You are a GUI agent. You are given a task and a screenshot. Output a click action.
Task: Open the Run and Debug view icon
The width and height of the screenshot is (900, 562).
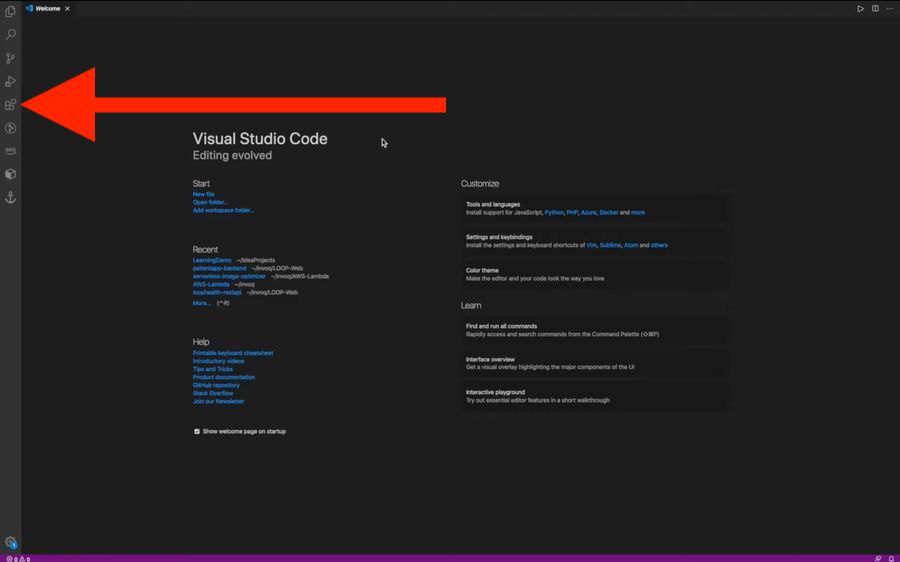click(x=10, y=82)
